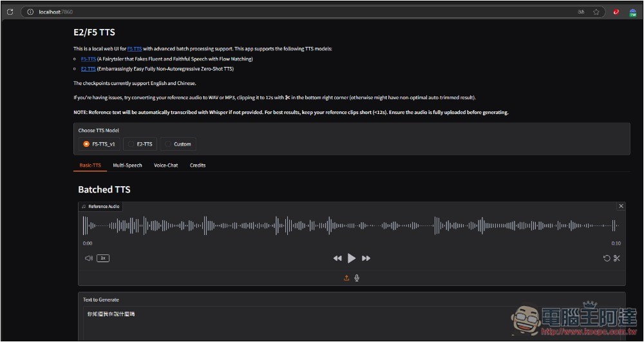Bookmark this page with the star icon
This screenshot has width=644, height=342.
596,12
